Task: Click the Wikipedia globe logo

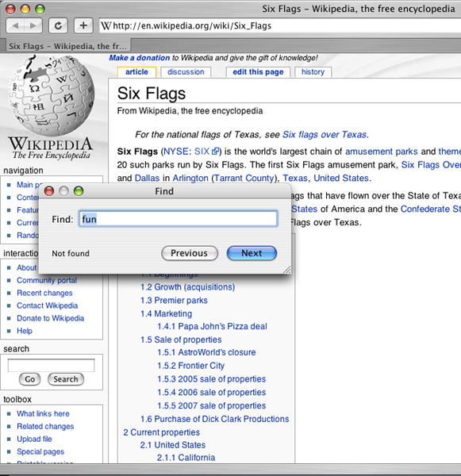Action: [51, 94]
